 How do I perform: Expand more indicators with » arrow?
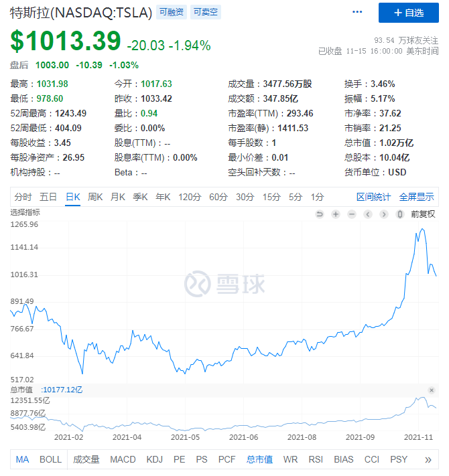pyautogui.click(x=428, y=459)
